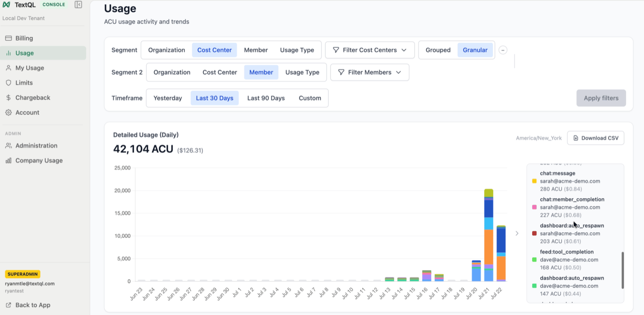Click the Account gear icon
644x315 pixels.
pos(8,112)
